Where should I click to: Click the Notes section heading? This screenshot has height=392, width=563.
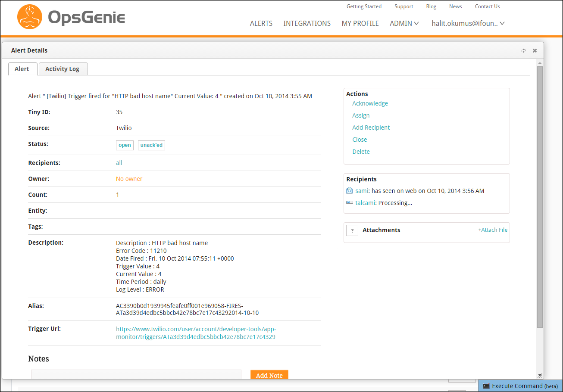38,359
